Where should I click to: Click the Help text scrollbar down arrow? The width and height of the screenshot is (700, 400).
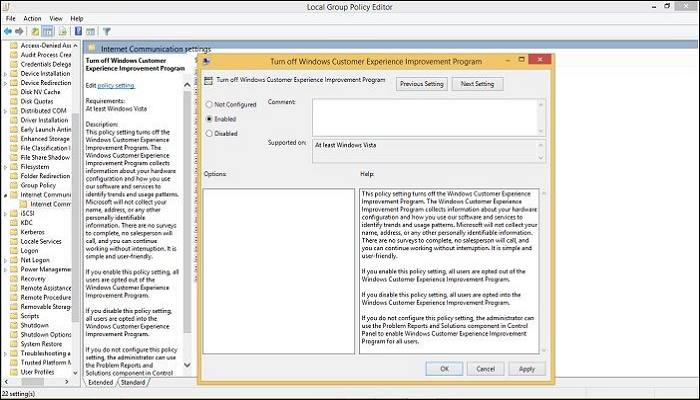544,347
